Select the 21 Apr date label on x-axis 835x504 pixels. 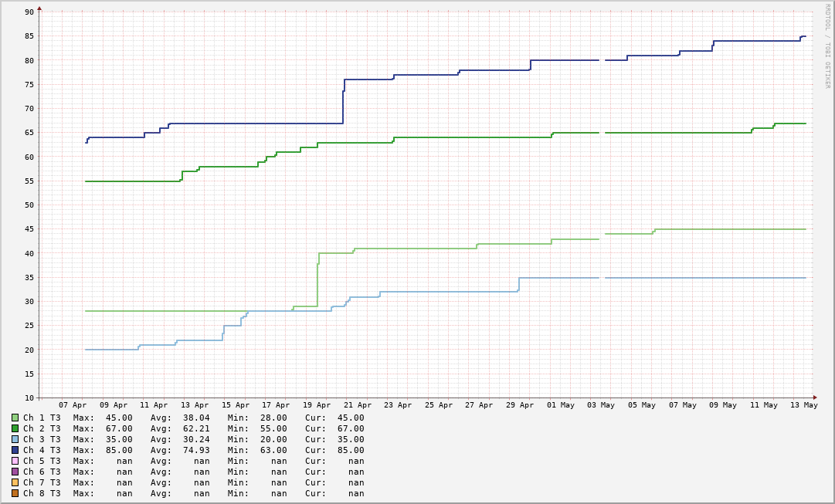[x=358, y=405]
